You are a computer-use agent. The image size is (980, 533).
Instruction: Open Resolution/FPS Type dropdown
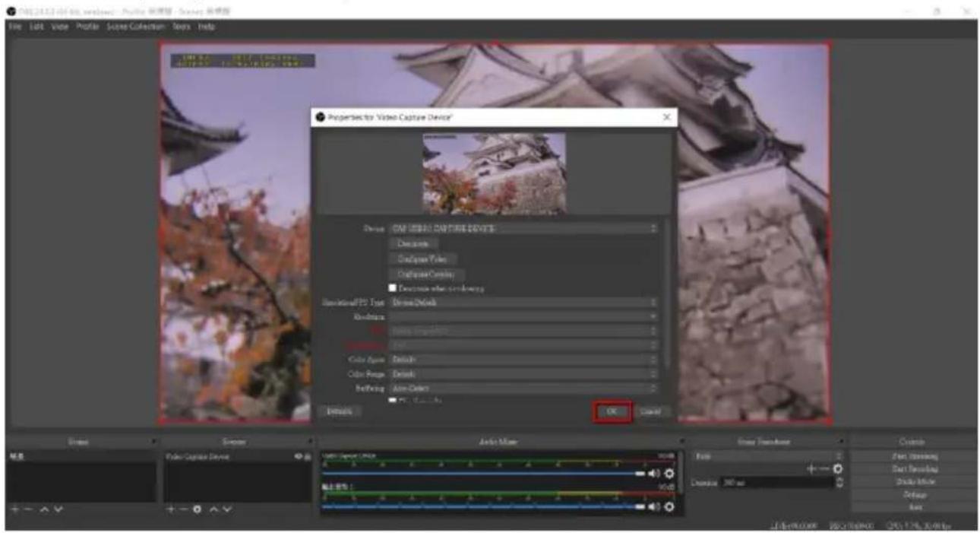(x=524, y=303)
